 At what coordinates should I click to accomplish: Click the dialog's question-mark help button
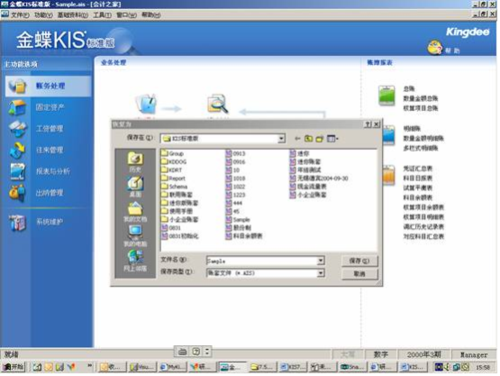click(x=368, y=124)
